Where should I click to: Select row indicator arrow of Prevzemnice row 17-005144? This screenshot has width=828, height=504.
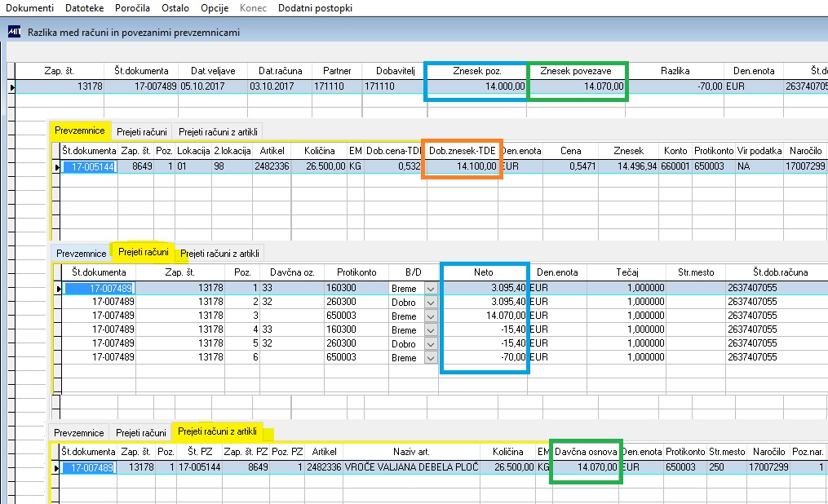[x=57, y=166]
